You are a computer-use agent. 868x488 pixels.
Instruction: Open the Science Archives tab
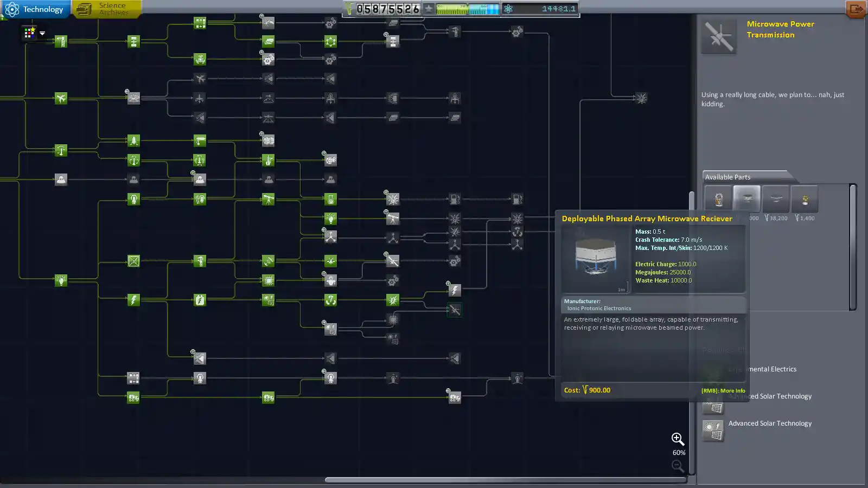tap(107, 9)
